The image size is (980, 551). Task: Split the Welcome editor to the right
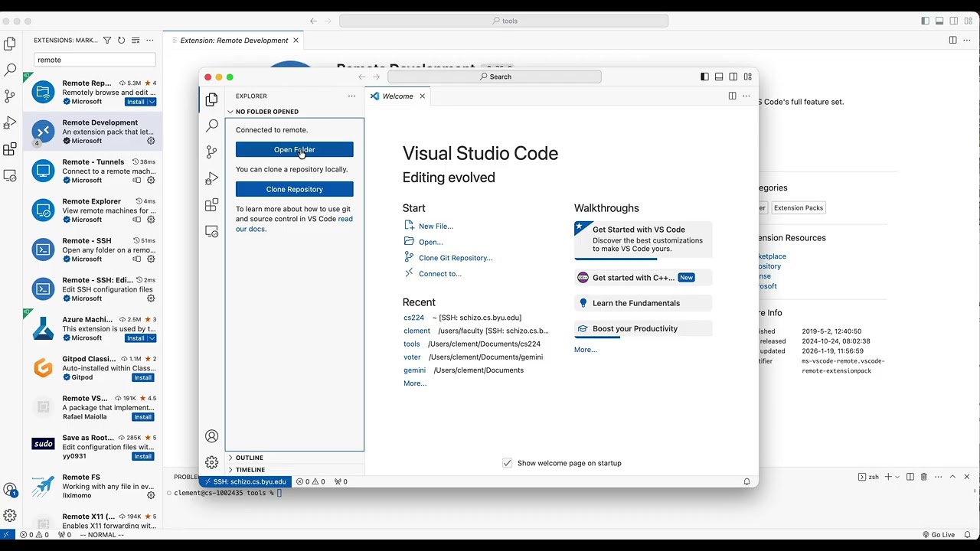(732, 96)
